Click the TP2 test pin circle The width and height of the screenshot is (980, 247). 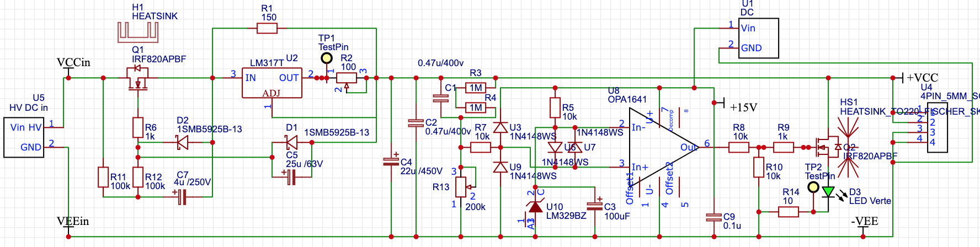[813, 187]
